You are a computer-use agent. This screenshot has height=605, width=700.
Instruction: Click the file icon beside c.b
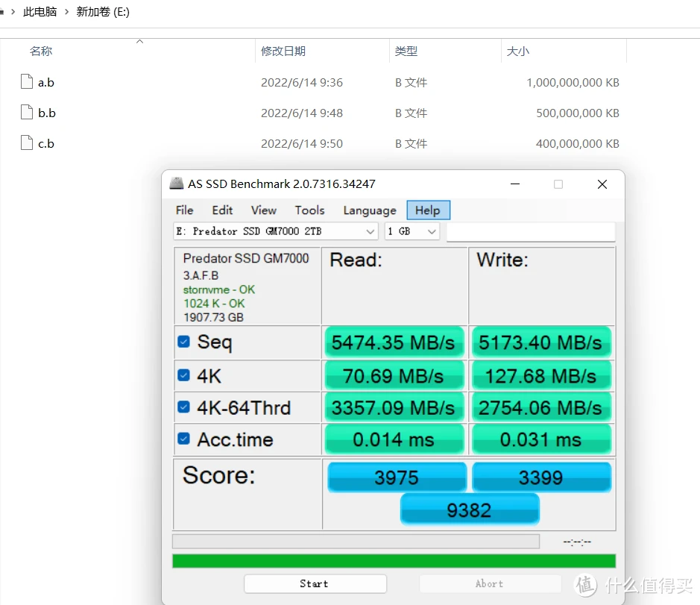point(25,142)
